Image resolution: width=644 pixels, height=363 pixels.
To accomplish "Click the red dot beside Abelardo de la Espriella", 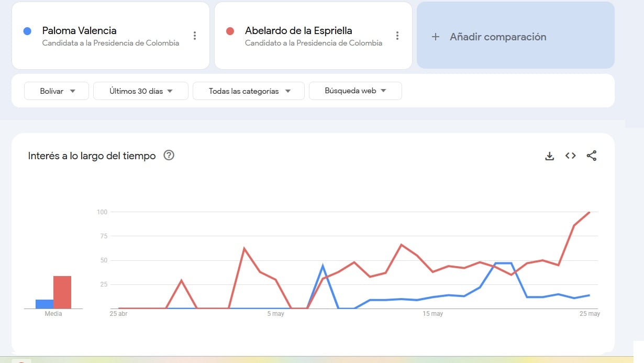I will [x=230, y=31].
